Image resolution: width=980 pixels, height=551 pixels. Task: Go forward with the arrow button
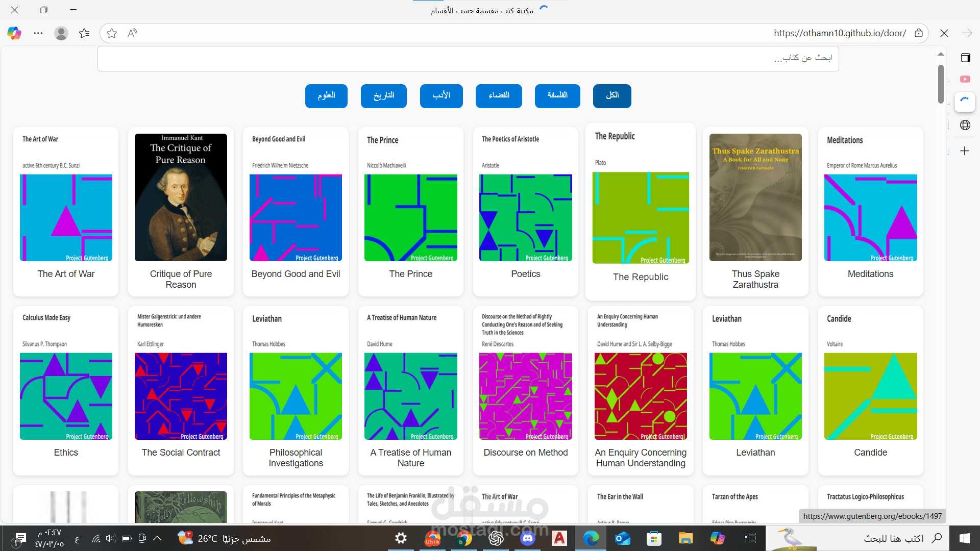967,33
